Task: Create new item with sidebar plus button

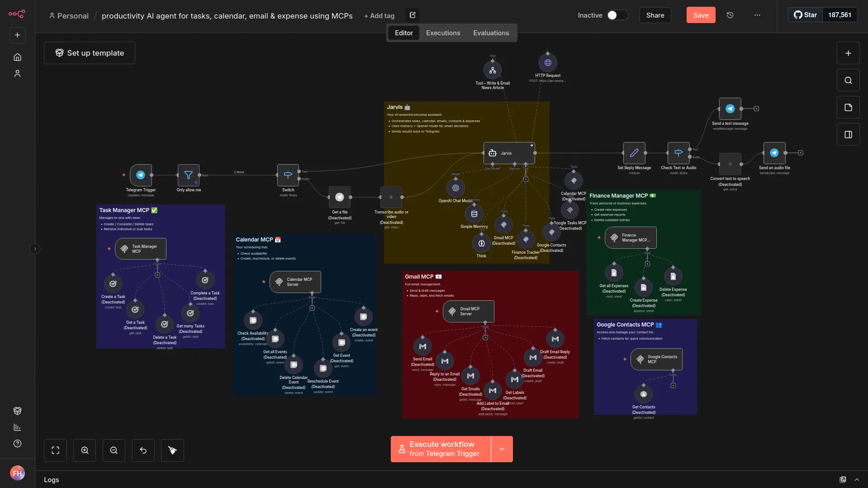Action: (17, 35)
